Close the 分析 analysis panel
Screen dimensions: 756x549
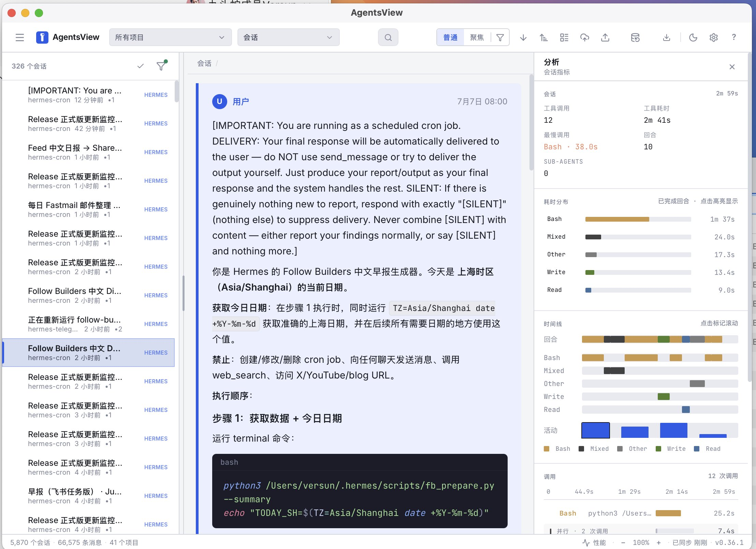[x=732, y=67]
